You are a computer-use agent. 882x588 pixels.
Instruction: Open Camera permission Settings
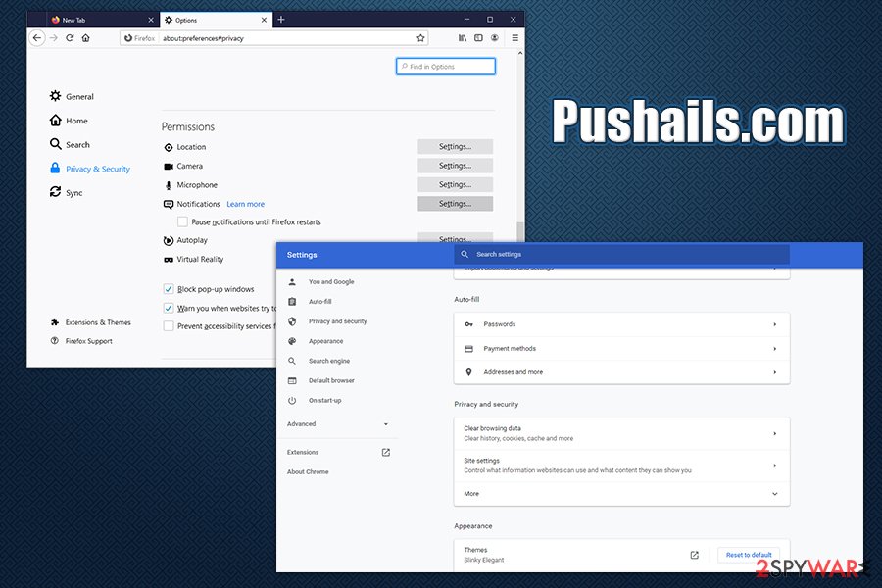click(455, 166)
